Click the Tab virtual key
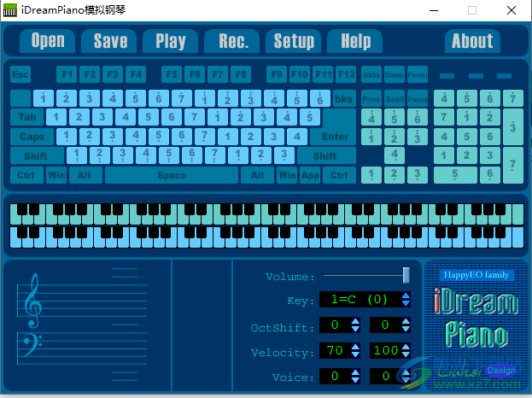Viewport: 532px width, 398px height. pos(26,117)
